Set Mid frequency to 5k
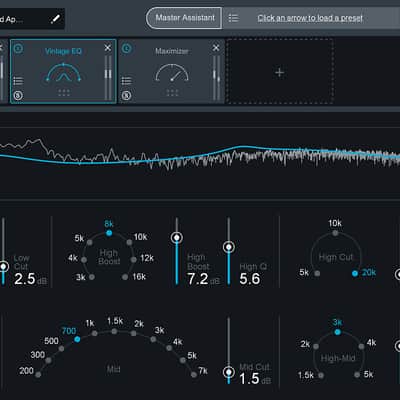The height and width of the screenshot is (400, 400). 183,360
